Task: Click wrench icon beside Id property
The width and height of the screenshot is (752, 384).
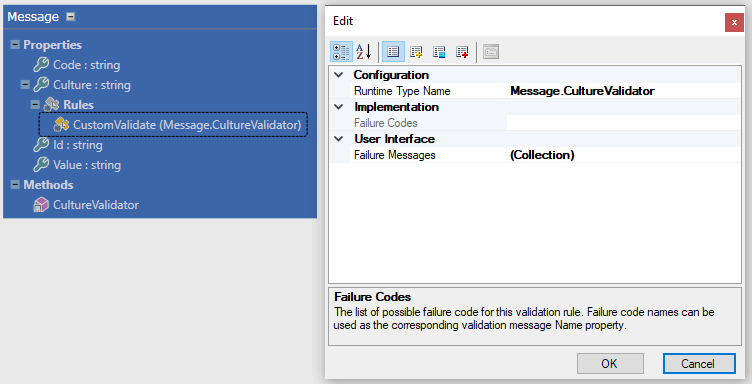Action: coord(41,145)
